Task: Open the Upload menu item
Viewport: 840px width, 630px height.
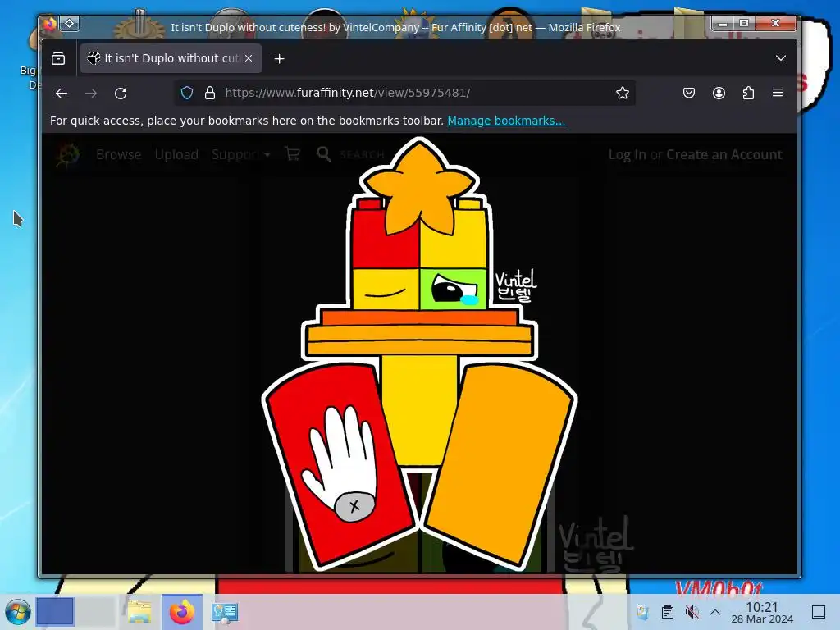Action: point(176,154)
